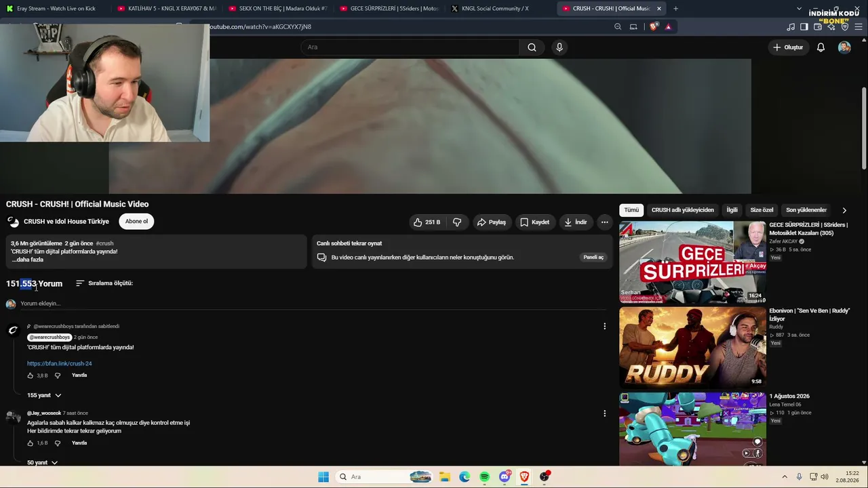Expand the 155 yanıt replies
868x488 pixels.
pos(44,395)
